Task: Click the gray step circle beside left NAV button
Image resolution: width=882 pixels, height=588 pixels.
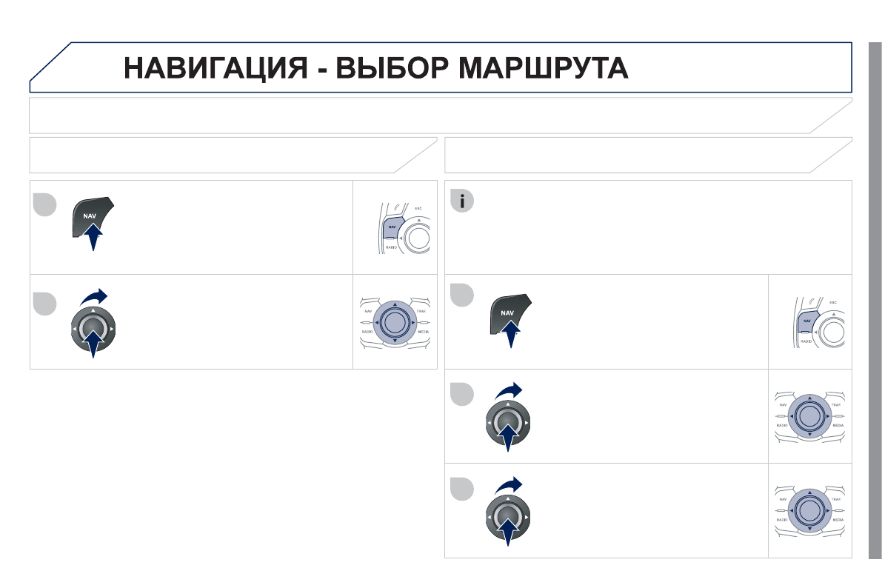Action: (x=44, y=204)
